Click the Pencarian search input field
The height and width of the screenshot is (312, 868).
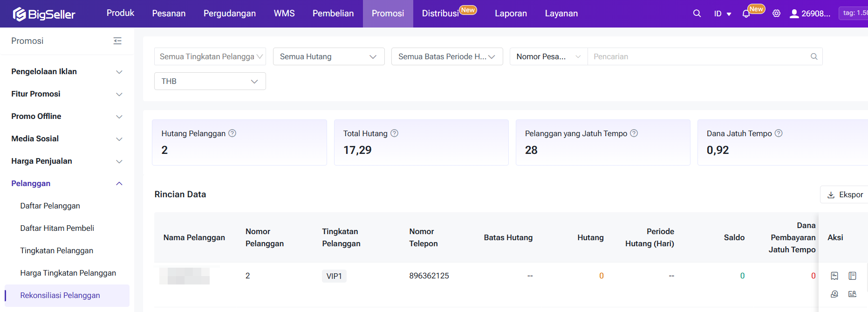coord(699,56)
